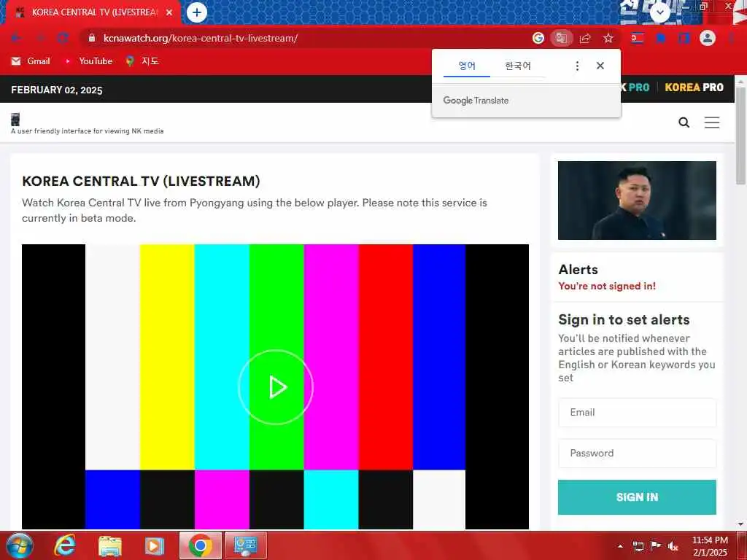
Task: Open the 지도 maps bookmark
Action: point(142,61)
